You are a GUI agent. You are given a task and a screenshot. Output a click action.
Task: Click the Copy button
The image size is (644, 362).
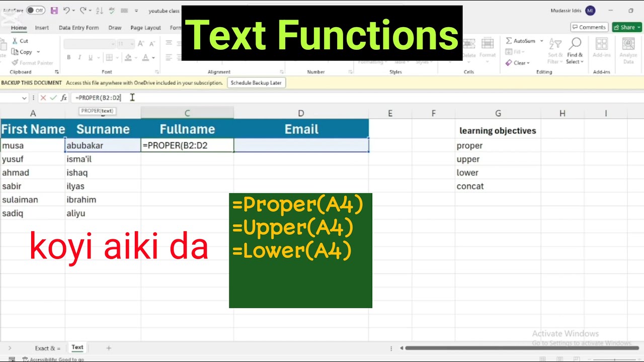pyautogui.click(x=22, y=52)
